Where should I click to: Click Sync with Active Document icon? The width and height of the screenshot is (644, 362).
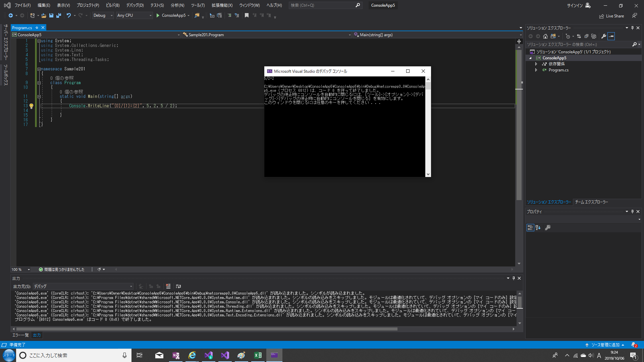[579, 36]
